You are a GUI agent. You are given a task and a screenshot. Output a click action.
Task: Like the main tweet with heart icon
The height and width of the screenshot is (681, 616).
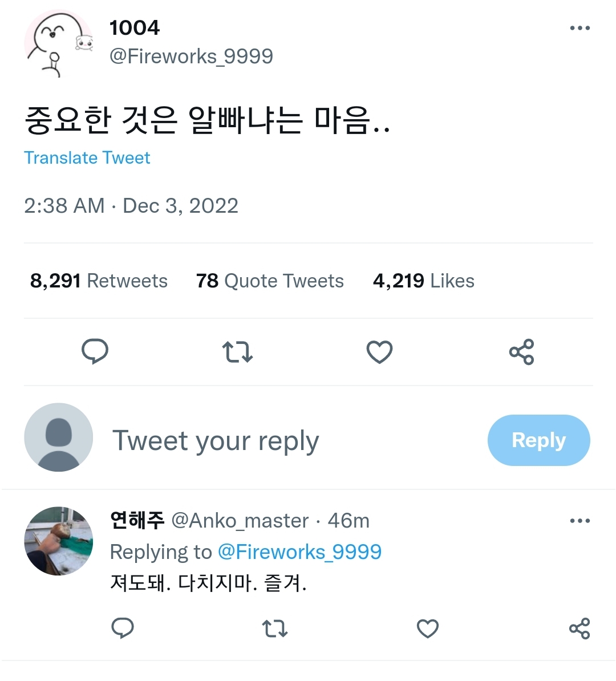click(x=380, y=352)
